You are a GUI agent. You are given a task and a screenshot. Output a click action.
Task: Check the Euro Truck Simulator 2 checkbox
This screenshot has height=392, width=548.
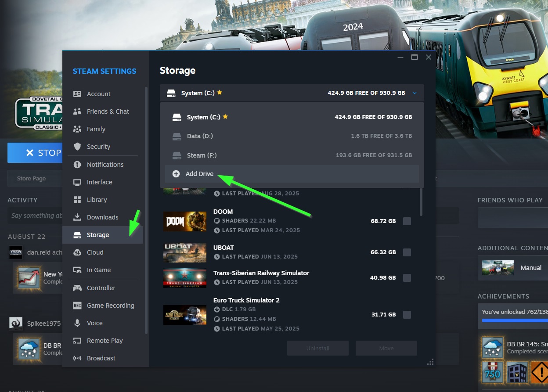[407, 314]
